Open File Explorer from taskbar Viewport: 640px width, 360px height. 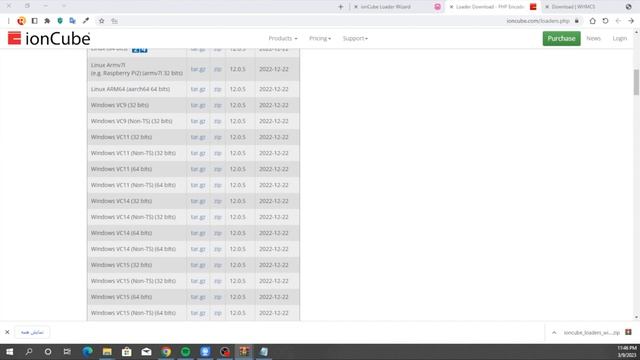tap(107, 351)
